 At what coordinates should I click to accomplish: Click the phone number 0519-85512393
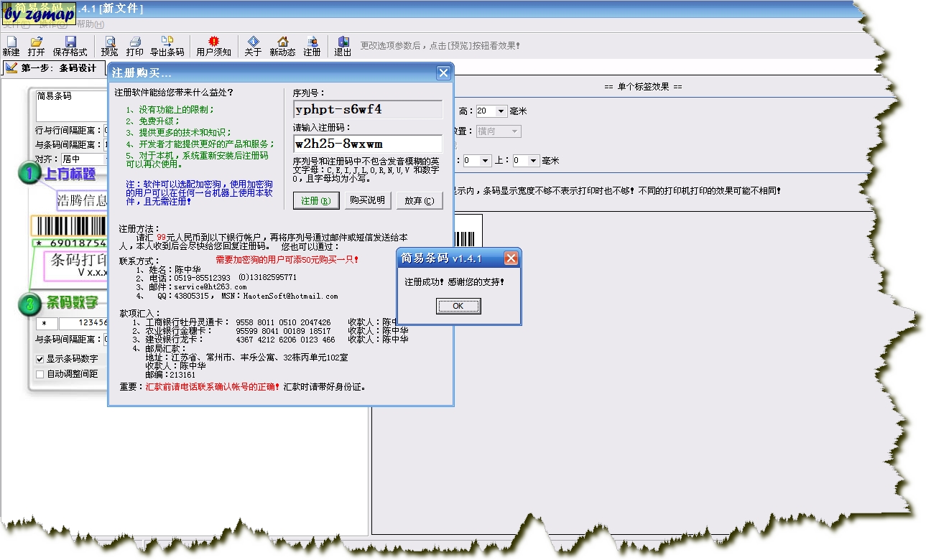[x=203, y=277]
